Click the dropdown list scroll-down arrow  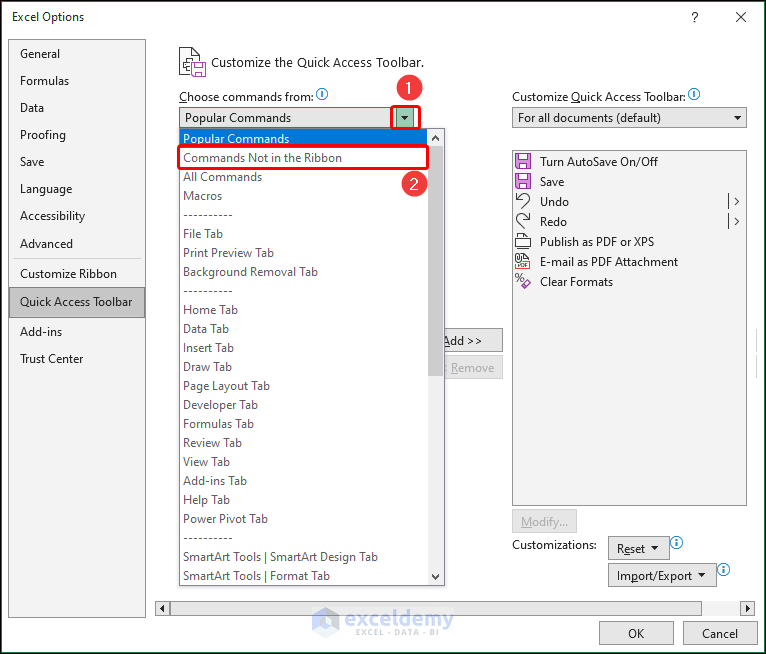[435, 577]
